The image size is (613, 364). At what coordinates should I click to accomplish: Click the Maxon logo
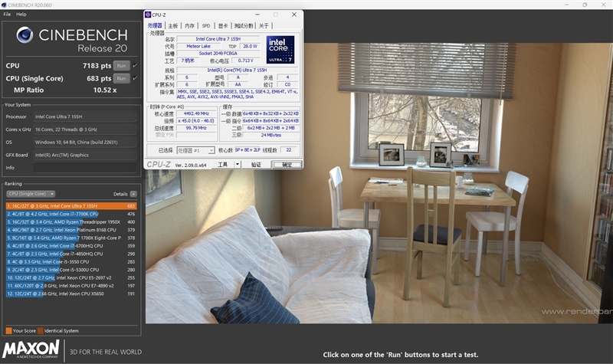tap(31, 350)
